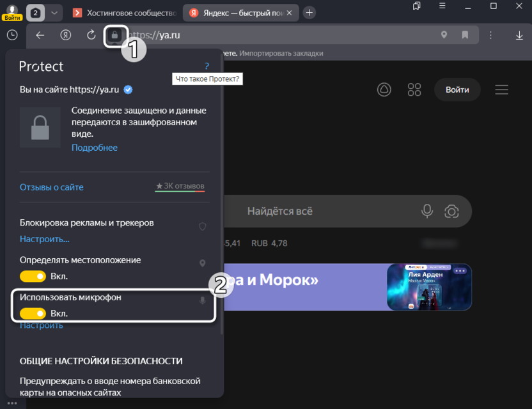Open a new tab with plus button
Viewport: 532px width, 409px height.
[309, 13]
